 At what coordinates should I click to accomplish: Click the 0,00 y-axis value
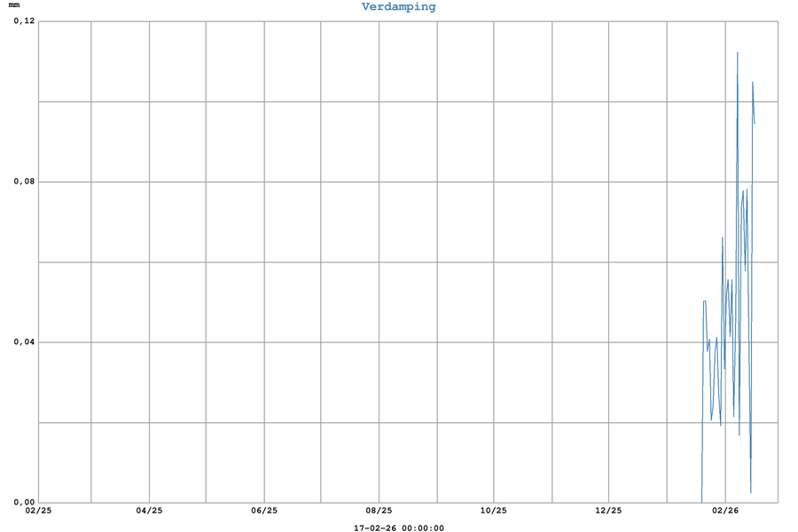[22, 502]
